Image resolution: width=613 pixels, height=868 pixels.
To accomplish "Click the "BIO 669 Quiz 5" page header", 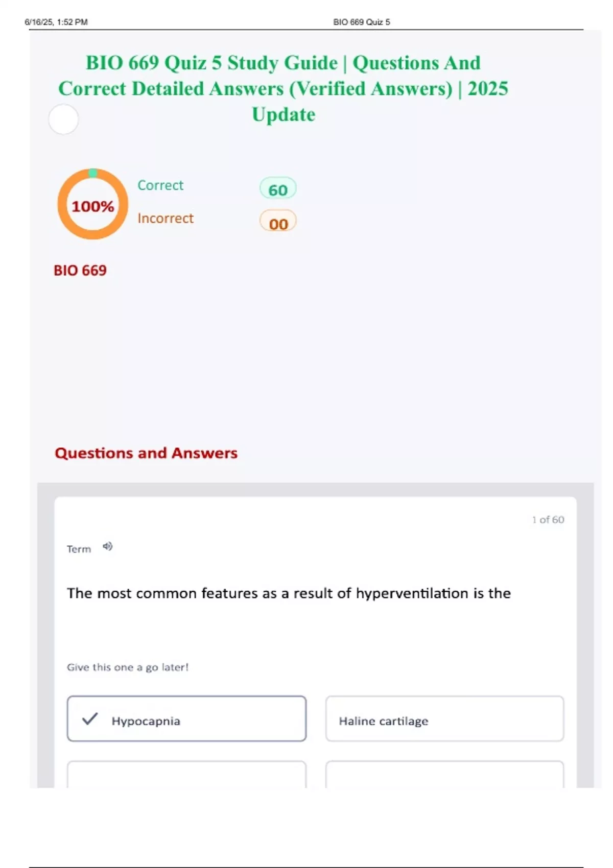I will [361, 22].
